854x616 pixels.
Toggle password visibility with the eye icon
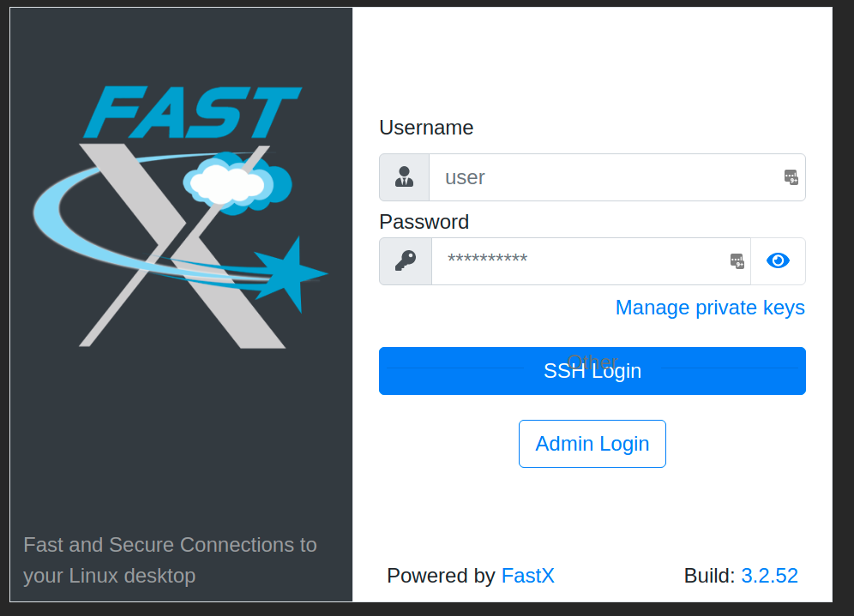tap(778, 260)
